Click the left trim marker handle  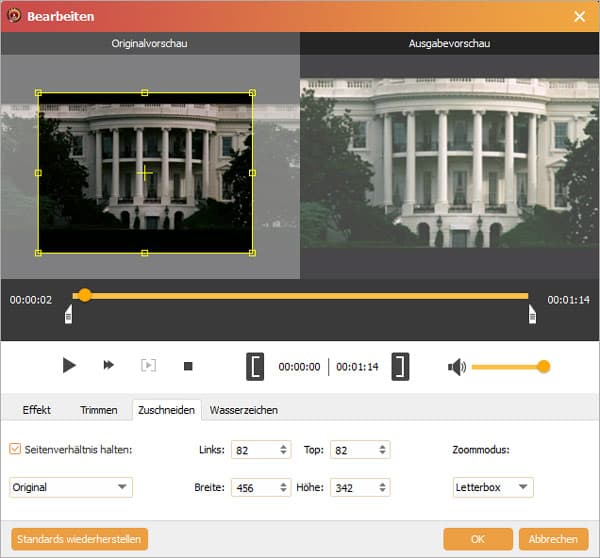tap(68, 315)
